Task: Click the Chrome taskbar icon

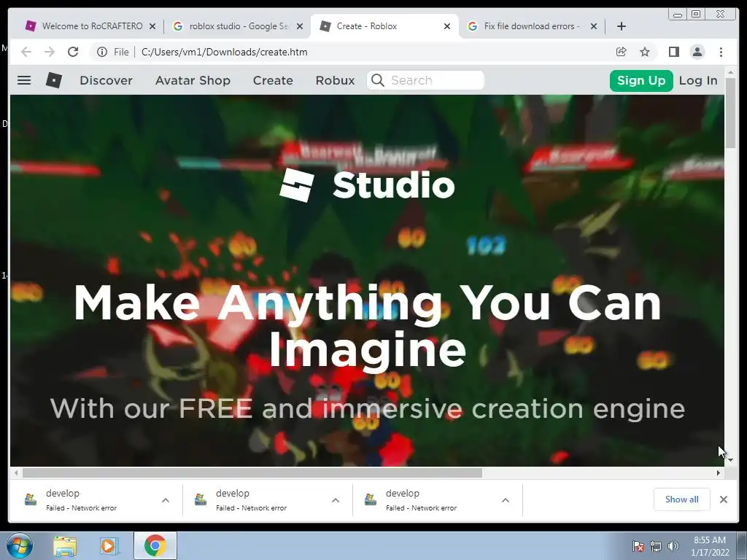Action: (155, 545)
